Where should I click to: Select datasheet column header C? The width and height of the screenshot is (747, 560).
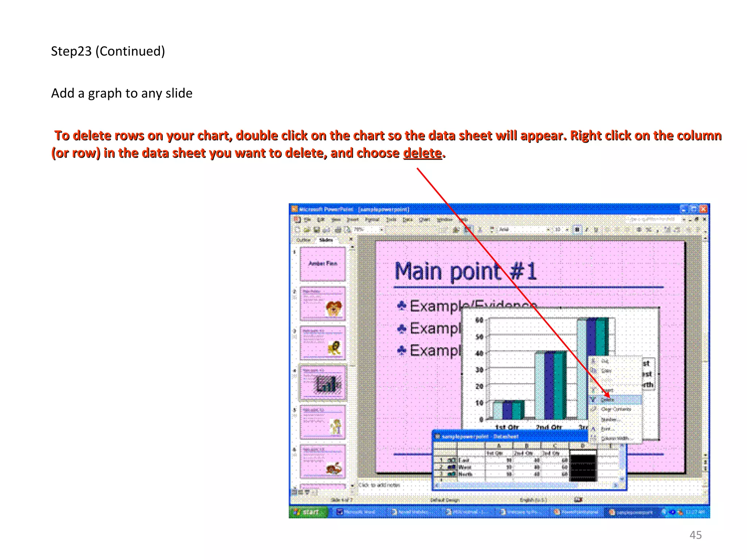coord(554,446)
